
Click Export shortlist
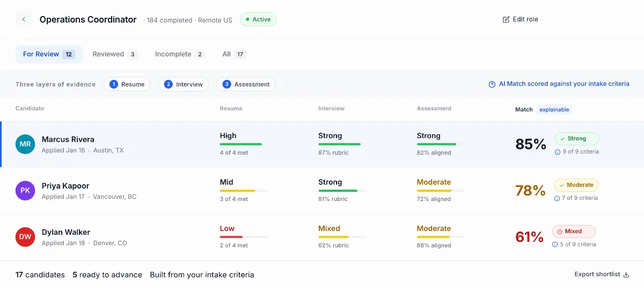[x=602, y=275]
